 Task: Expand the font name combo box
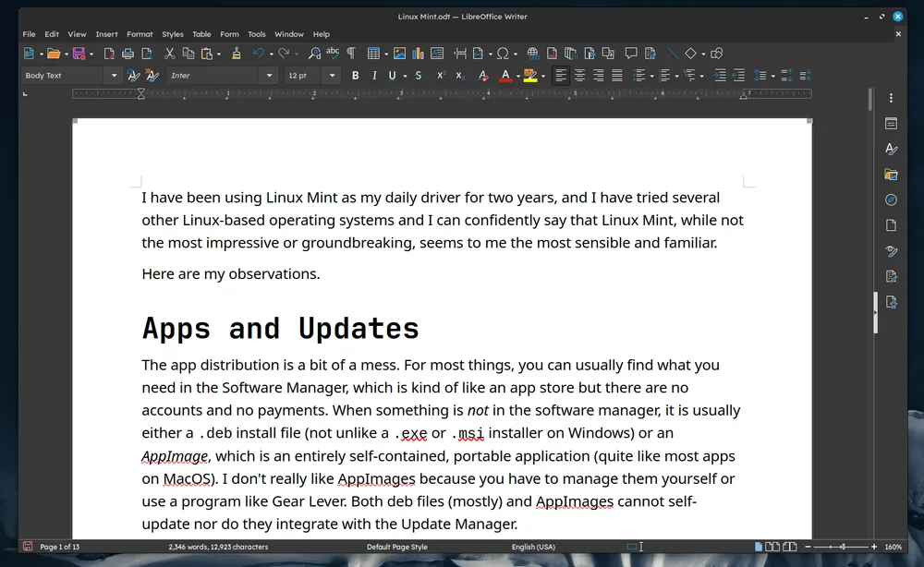point(269,75)
